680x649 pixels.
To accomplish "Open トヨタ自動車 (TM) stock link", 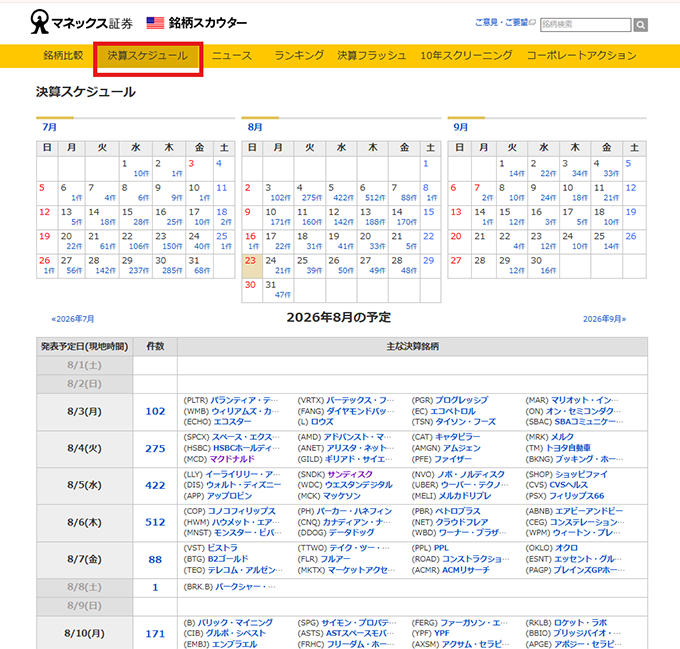I will (568, 448).
